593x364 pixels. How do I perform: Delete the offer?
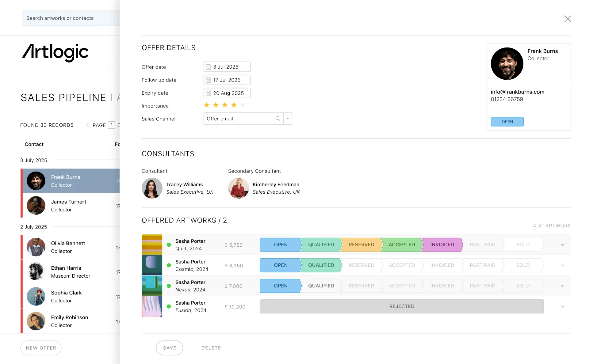pos(211,348)
